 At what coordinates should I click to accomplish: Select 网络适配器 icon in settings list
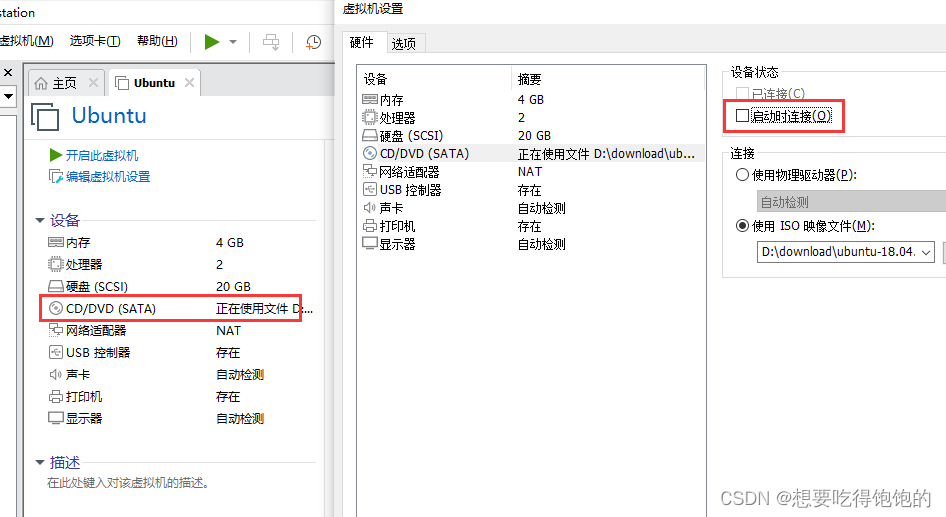tap(370, 171)
